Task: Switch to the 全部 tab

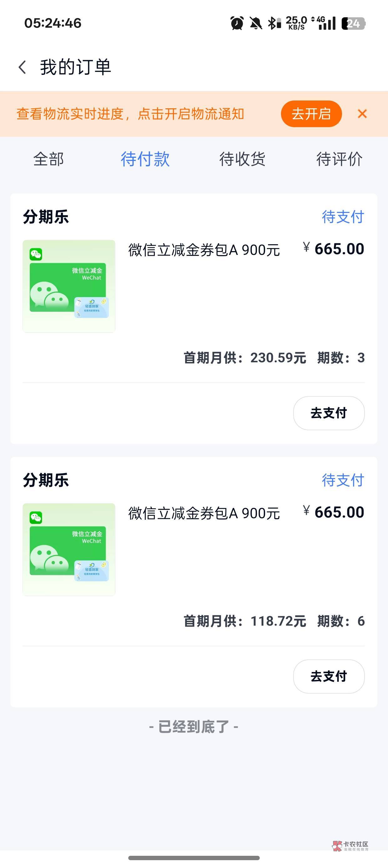Action: click(48, 159)
